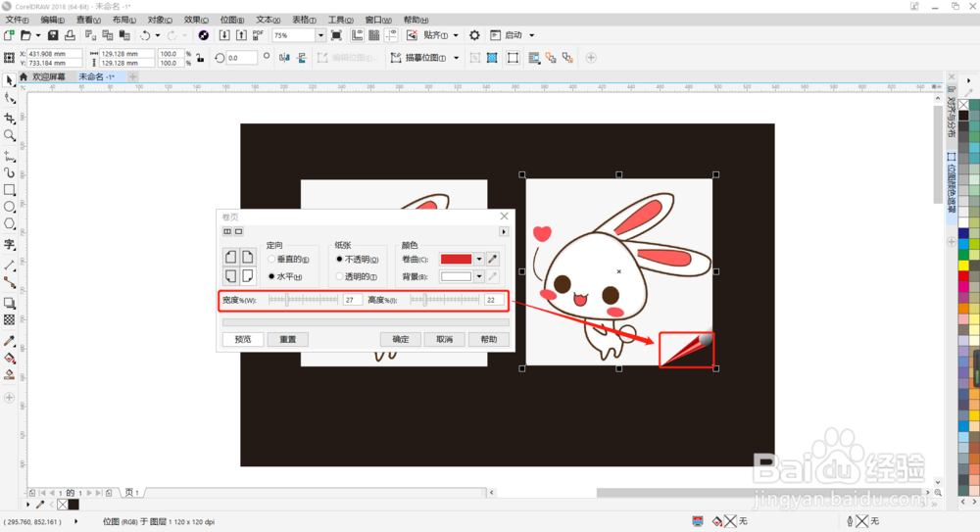Select the Rectangle tool
This screenshot has width=980, height=532.
coord(10,189)
